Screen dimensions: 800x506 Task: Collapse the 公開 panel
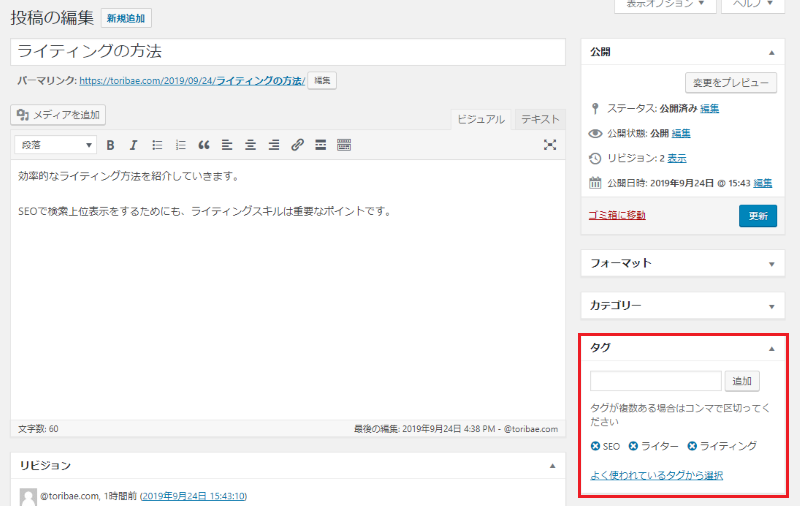click(x=771, y=53)
